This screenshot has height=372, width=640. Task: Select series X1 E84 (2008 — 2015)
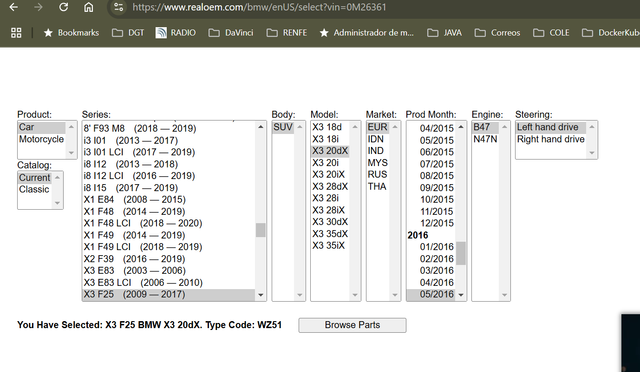click(169, 199)
